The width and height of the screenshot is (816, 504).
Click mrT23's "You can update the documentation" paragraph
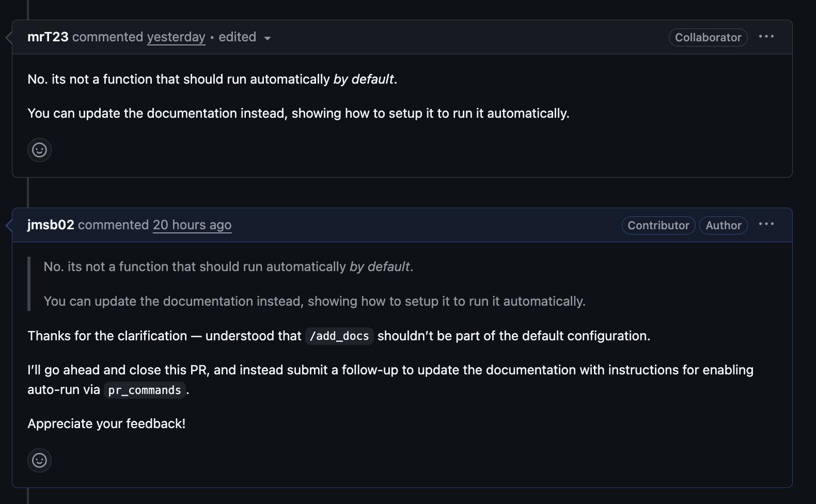(x=298, y=113)
